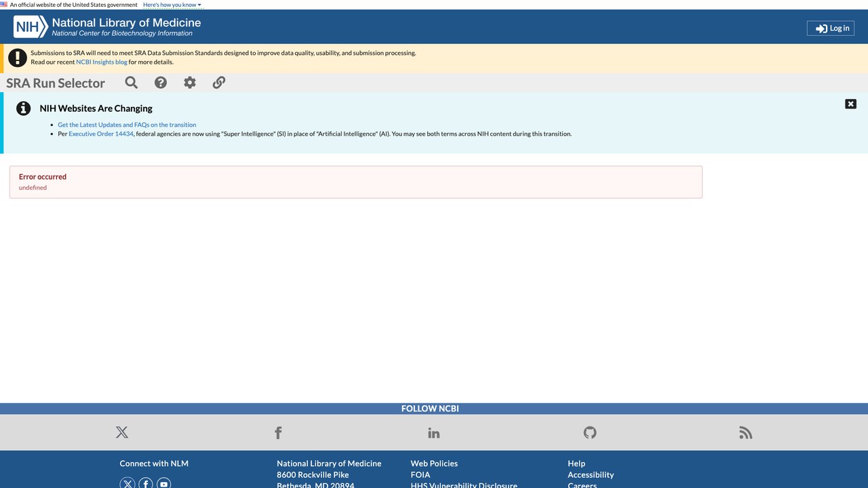Open the SRA Run Selector search icon
The image size is (868, 488).
132,83
